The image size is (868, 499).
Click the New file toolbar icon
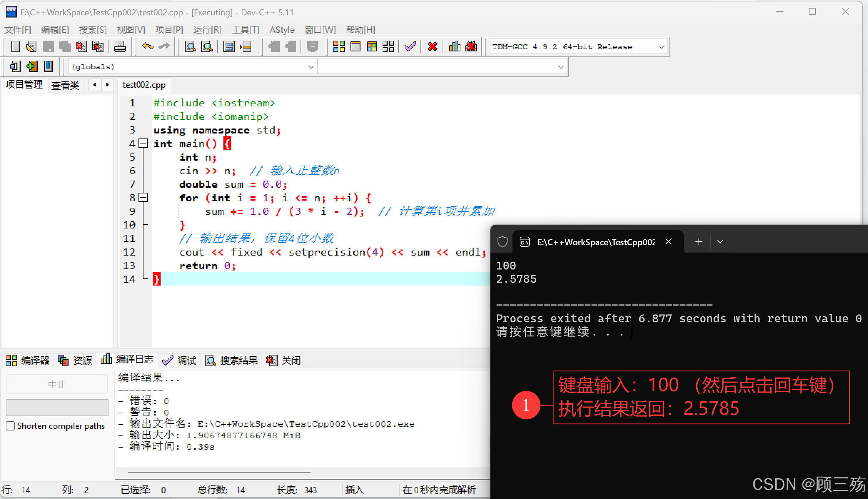coord(15,47)
